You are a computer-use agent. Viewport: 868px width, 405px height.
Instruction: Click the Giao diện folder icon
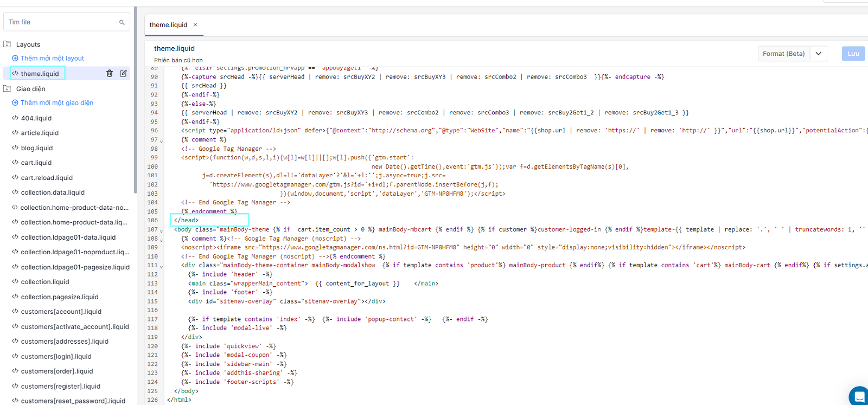coord(8,89)
